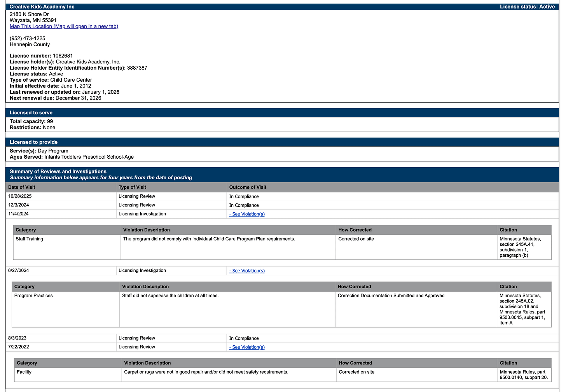Click the License Holder Entity Identification Number line
The width and height of the screenshot is (566, 392).
coord(79,68)
